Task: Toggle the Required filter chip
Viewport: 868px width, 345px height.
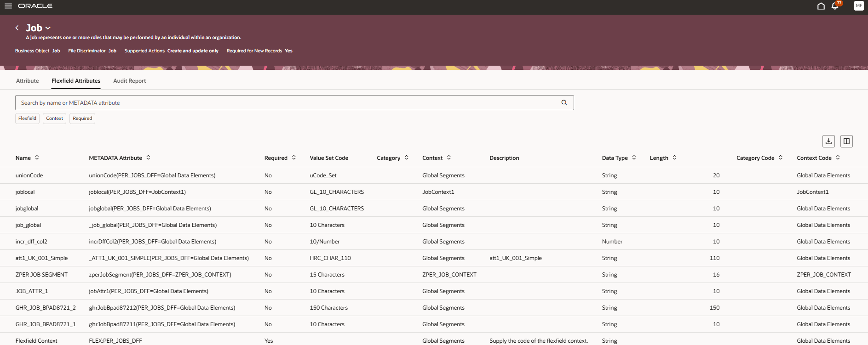Action: coord(82,119)
